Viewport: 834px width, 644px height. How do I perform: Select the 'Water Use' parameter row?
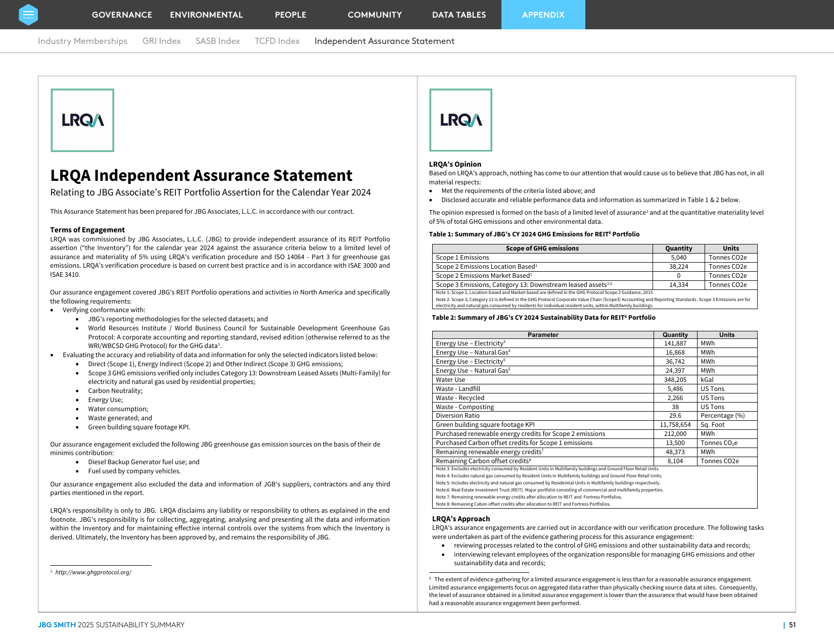595,380
